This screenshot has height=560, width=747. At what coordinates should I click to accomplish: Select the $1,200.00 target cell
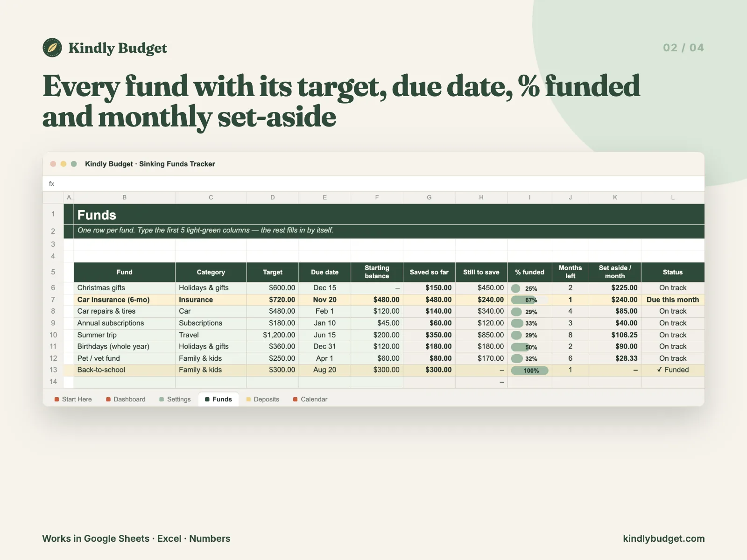273,335
